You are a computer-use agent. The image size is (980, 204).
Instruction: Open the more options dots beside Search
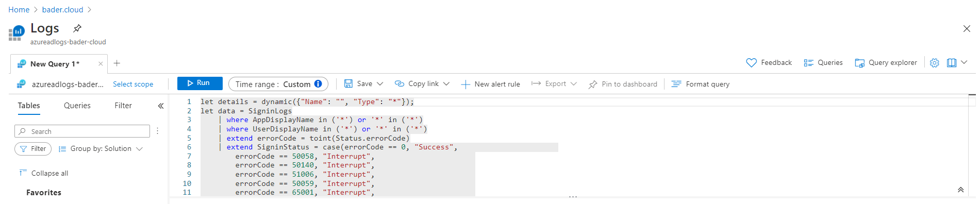[x=158, y=131]
